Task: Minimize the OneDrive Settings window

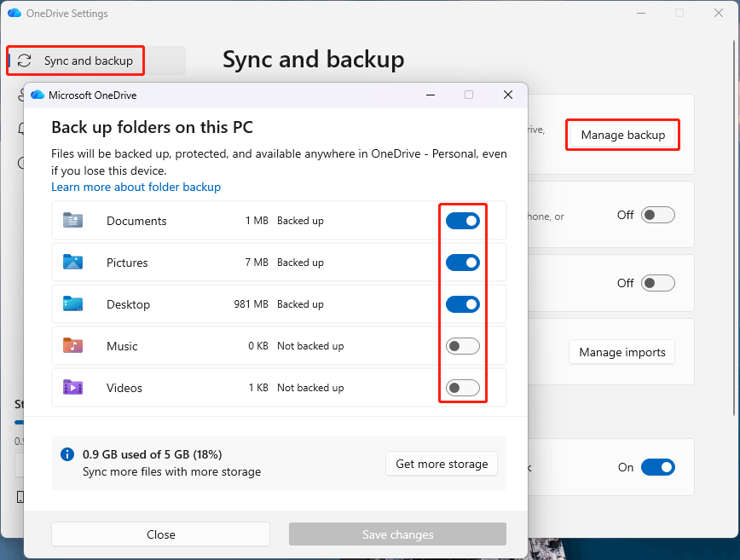Action: coord(641,13)
